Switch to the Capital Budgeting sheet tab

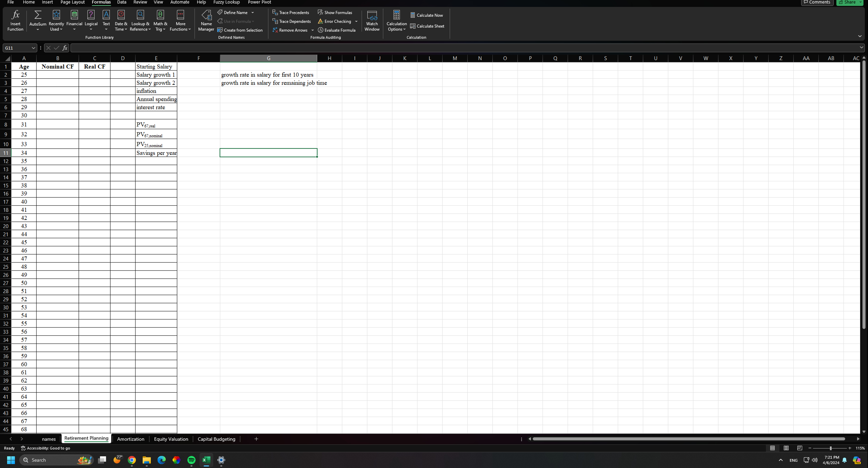(216, 439)
